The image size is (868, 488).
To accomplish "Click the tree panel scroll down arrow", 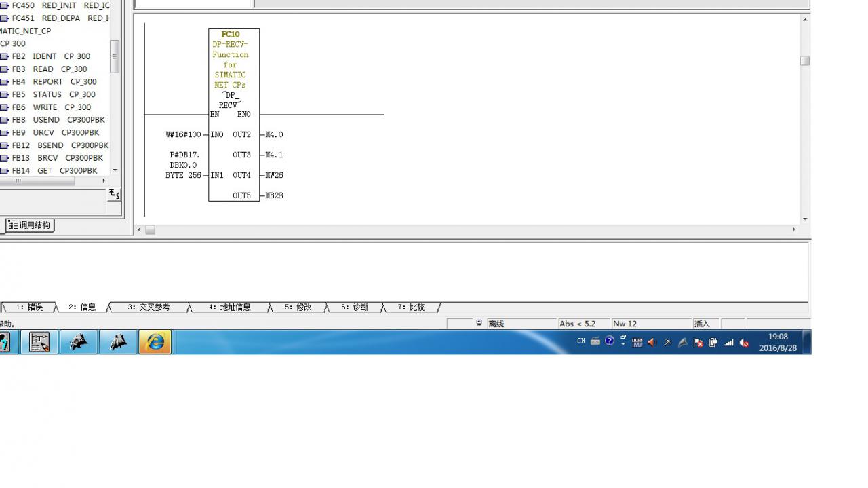I will [x=115, y=170].
